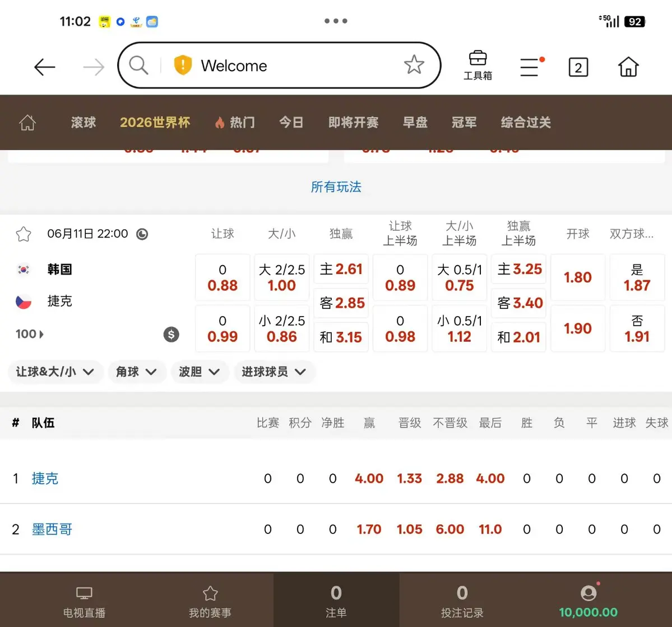Select first-half handicap odds 0.89
The width and height of the screenshot is (672, 627).
point(400,277)
